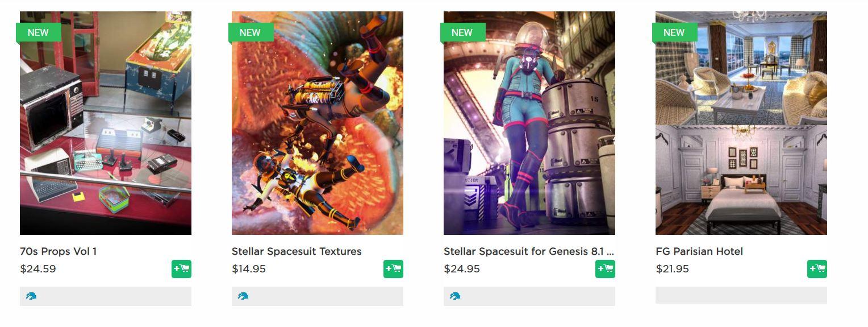Open the Stellar Spacesuit Textures title link
Screen dimensions: 868x327
pos(297,251)
